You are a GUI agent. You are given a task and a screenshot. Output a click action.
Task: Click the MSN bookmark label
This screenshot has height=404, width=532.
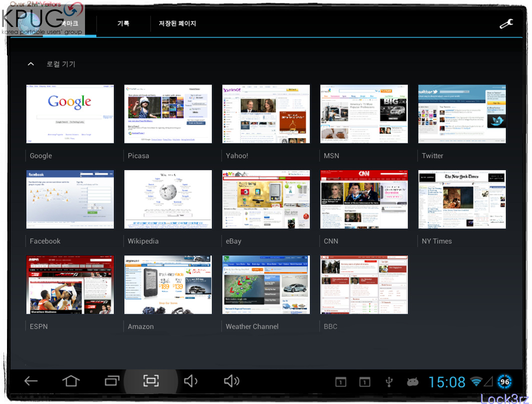point(331,156)
